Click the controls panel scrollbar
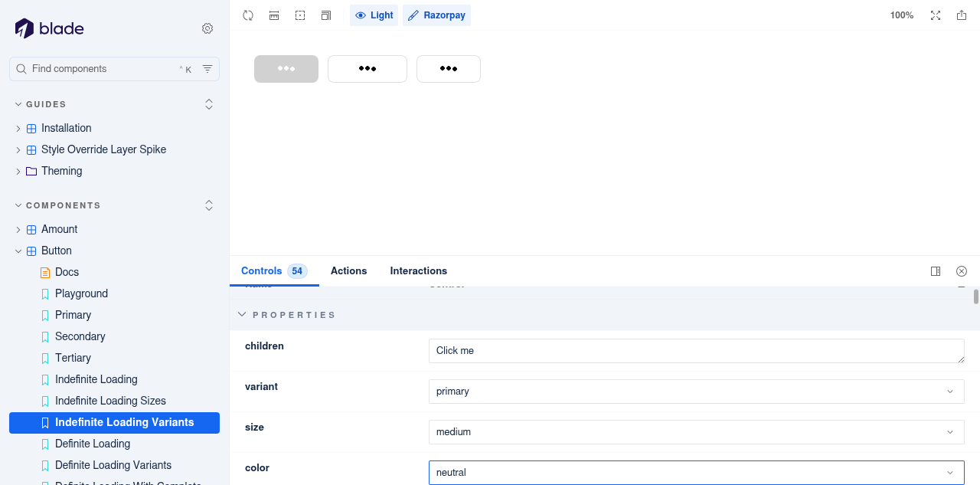Screen dimensions: 980x485 point(976,297)
